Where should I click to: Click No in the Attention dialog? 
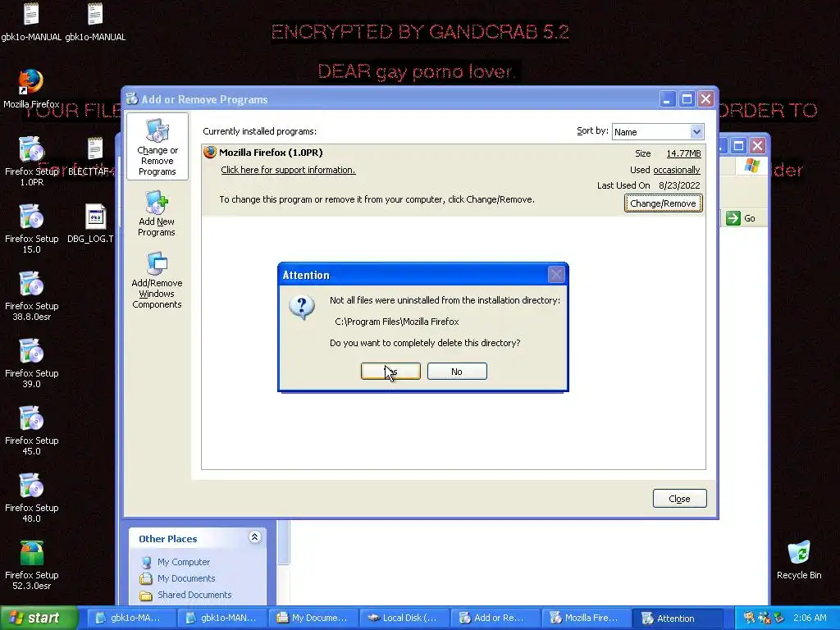tap(457, 372)
